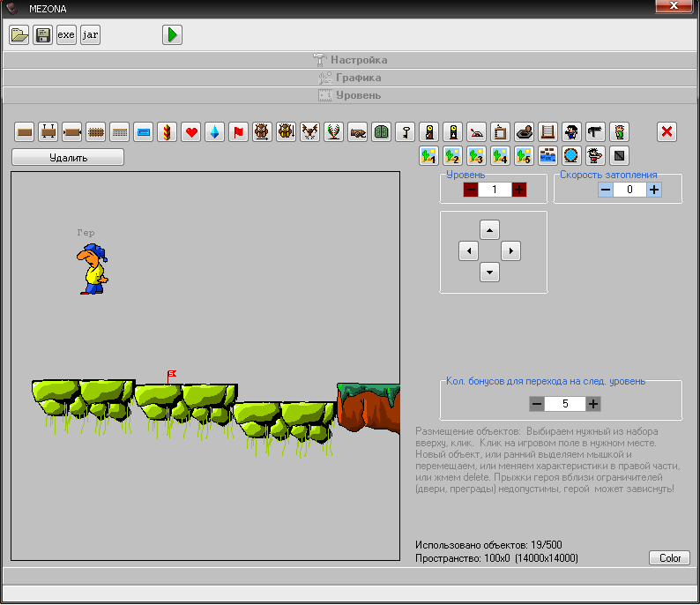The width and height of the screenshot is (700, 605).
Task: Decrease bonus count with minus button
Action: (537, 404)
